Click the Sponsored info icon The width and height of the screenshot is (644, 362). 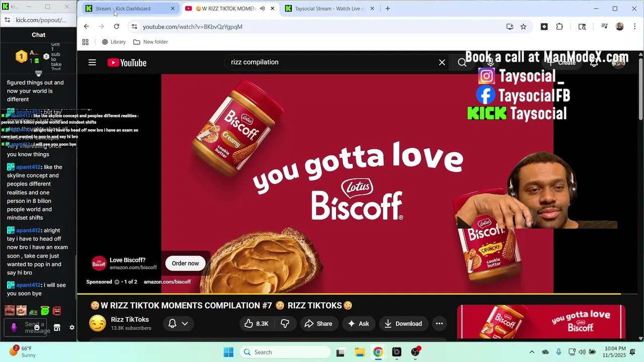tap(117, 282)
